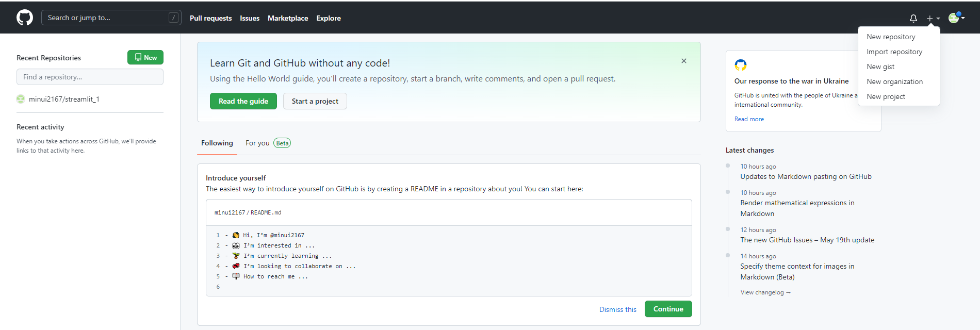The width and height of the screenshot is (980, 330).
Task: Go to Explore
Action: coord(329,18)
